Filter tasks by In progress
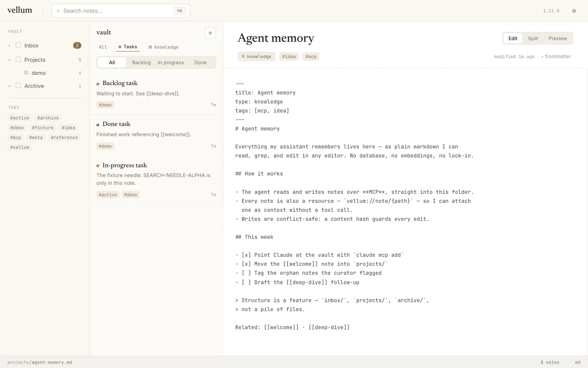 (171, 62)
